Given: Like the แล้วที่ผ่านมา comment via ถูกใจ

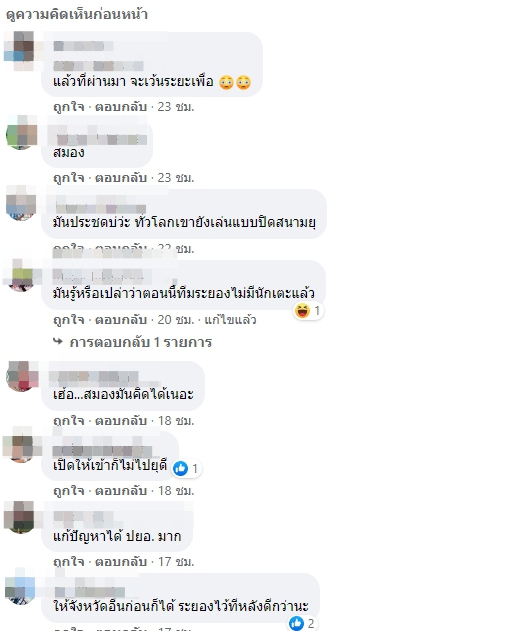Looking at the screenshot, I should click(69, 107).
